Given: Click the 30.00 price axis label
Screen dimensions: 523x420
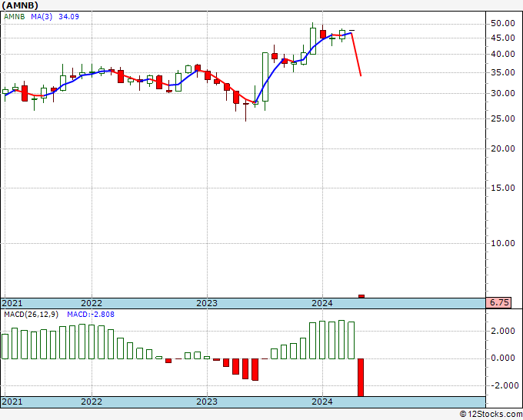Looking at the screenshot, I should pyautogui.click(x=503, y=93).
